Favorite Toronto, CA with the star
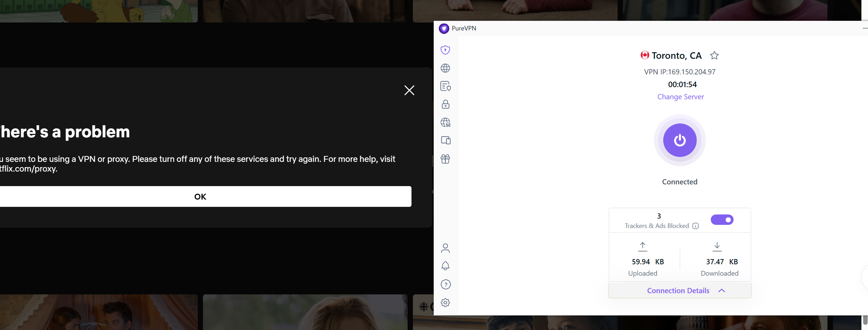868x330 pixels. pos(714,56)
